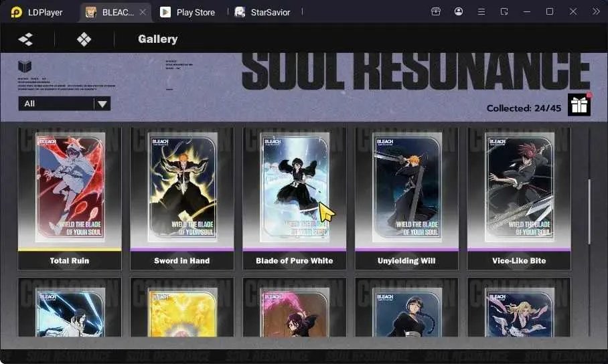Minimize the LDPlayer window
The height and width of the screenshot is (364, 608).
coord(527,11)
